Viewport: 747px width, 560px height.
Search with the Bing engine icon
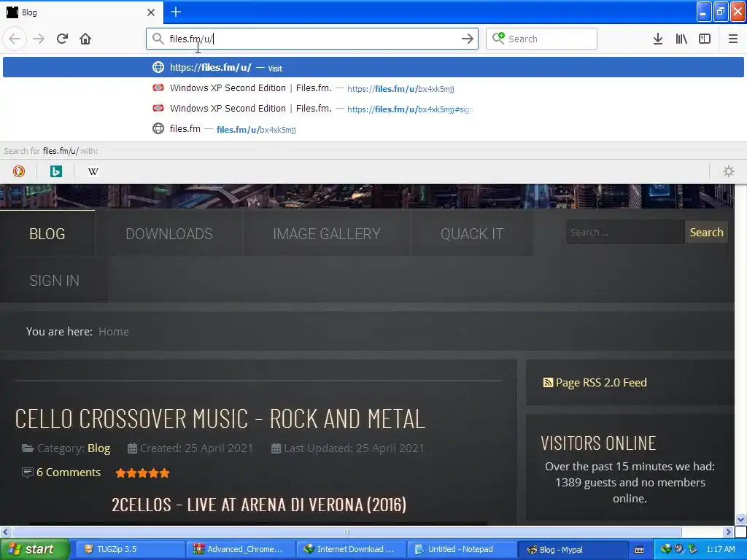pyautogui.click(x=55, y=171)
